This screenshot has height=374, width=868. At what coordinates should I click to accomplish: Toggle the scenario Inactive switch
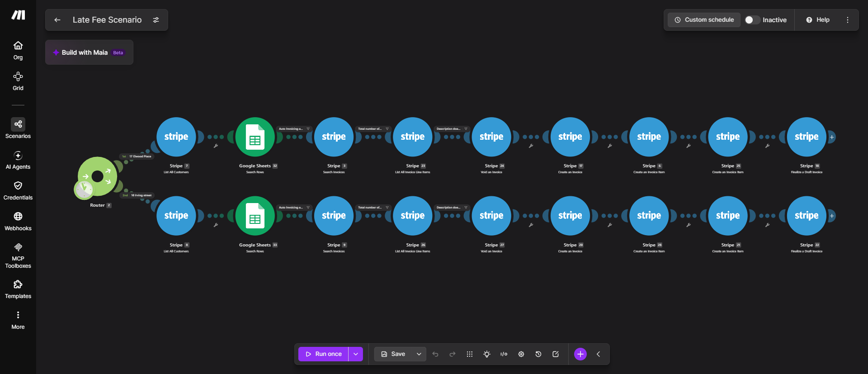752,20
